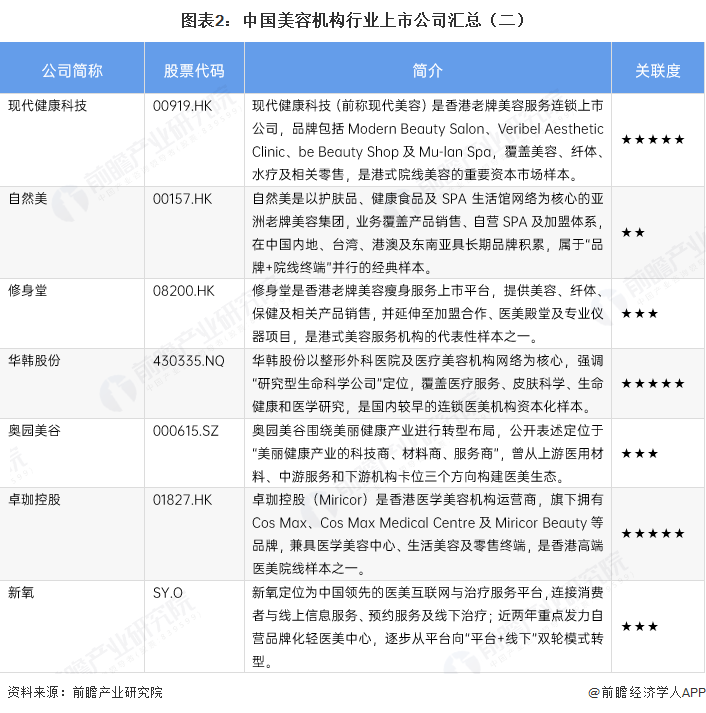The image size is (706, 713).
Task: Select stock code 00157.HK
Action: 182,199
